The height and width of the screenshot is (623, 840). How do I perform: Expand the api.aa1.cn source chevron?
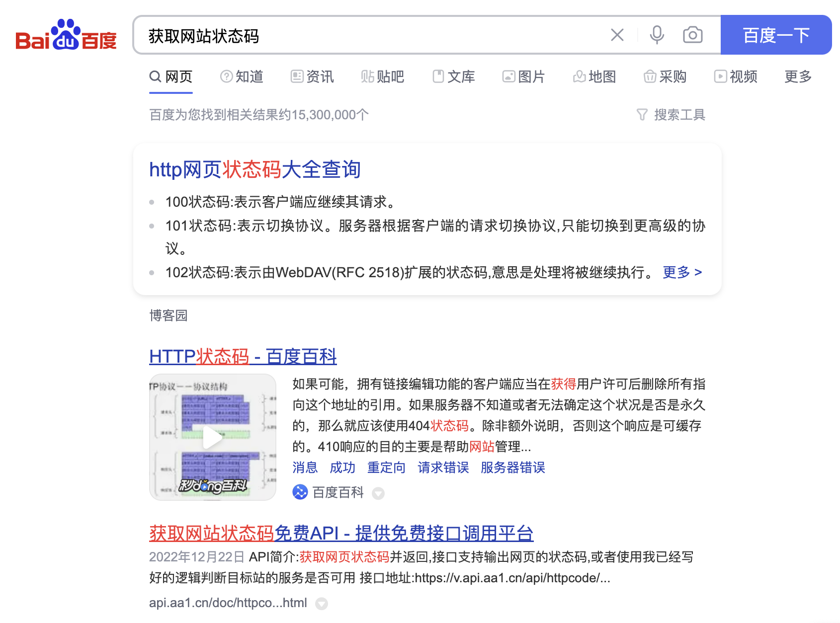[322, 603]
